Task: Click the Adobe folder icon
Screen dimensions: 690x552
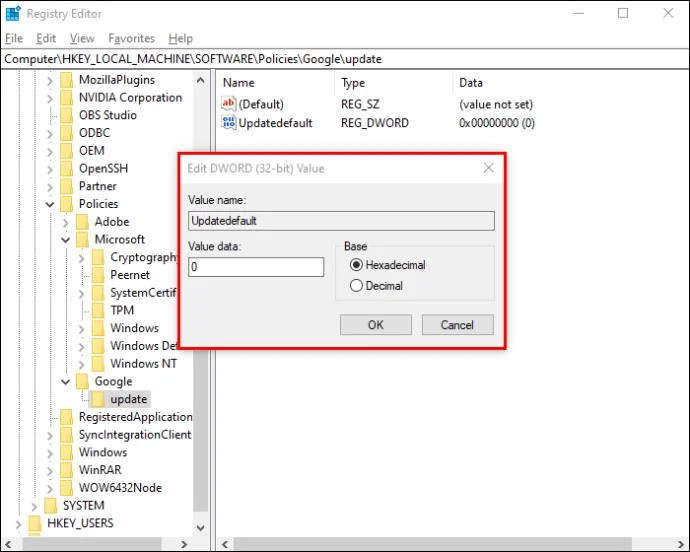Action: pos(82,222)
